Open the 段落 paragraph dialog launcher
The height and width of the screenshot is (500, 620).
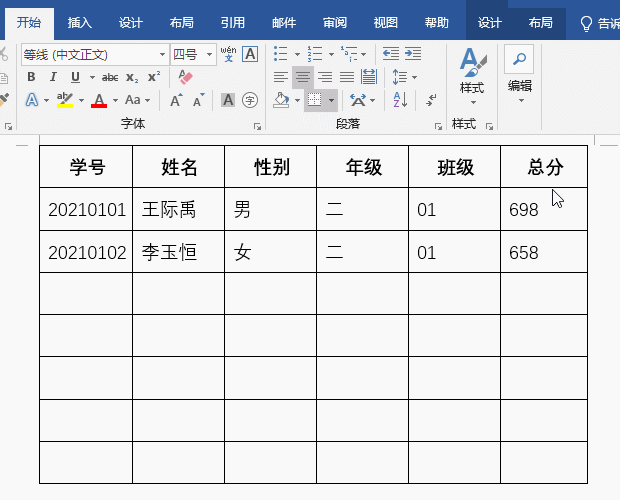[438, 126]
